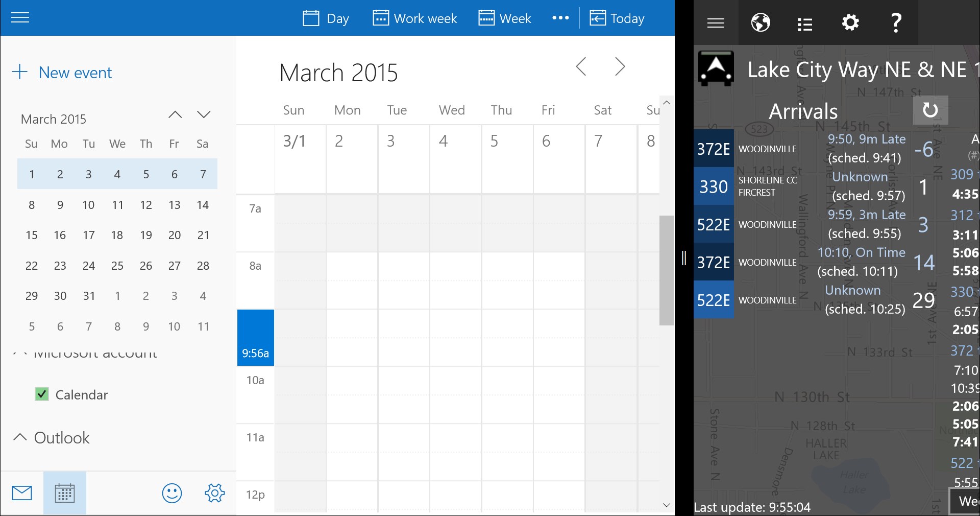
Task: Open the globe map icon
Action: pos(761,22)
